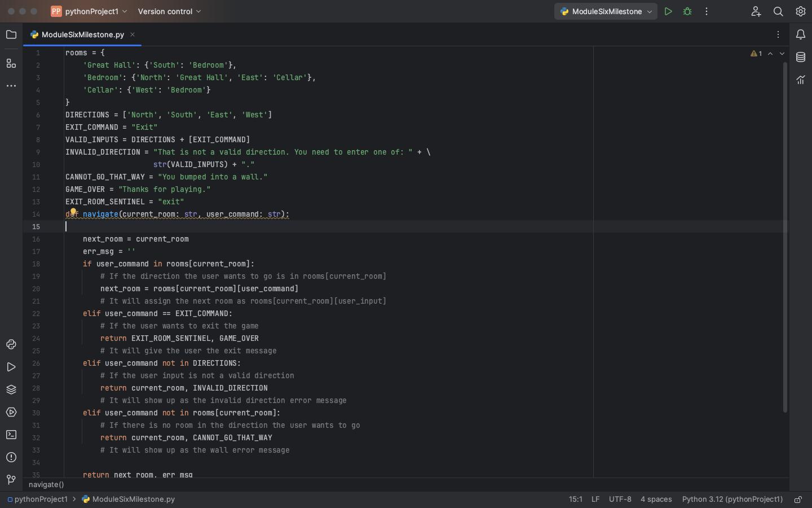
Task: Change line separator via LF widget
Action: (x=595, y=500)
